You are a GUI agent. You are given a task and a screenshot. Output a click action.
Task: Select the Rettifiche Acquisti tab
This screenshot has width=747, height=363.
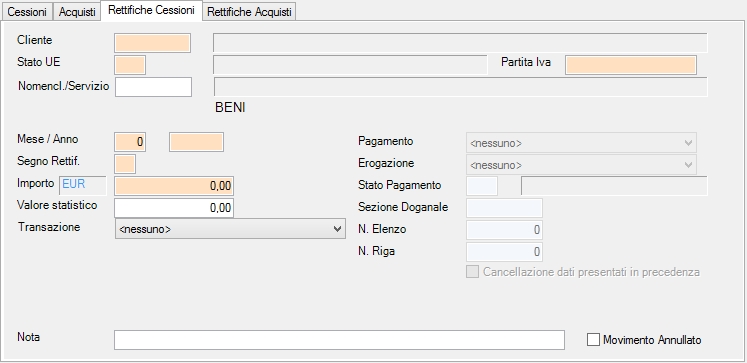point(249,12)
